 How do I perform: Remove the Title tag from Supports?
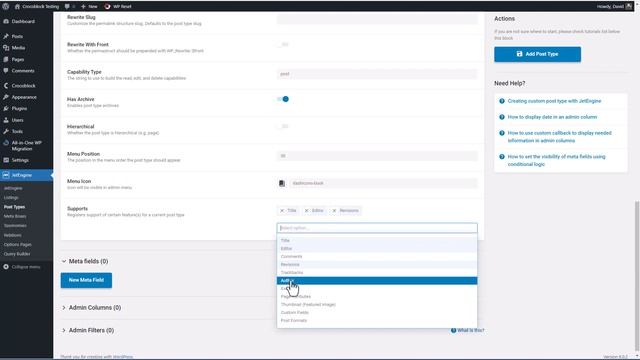pyautogui.click(x=282, y=211)
